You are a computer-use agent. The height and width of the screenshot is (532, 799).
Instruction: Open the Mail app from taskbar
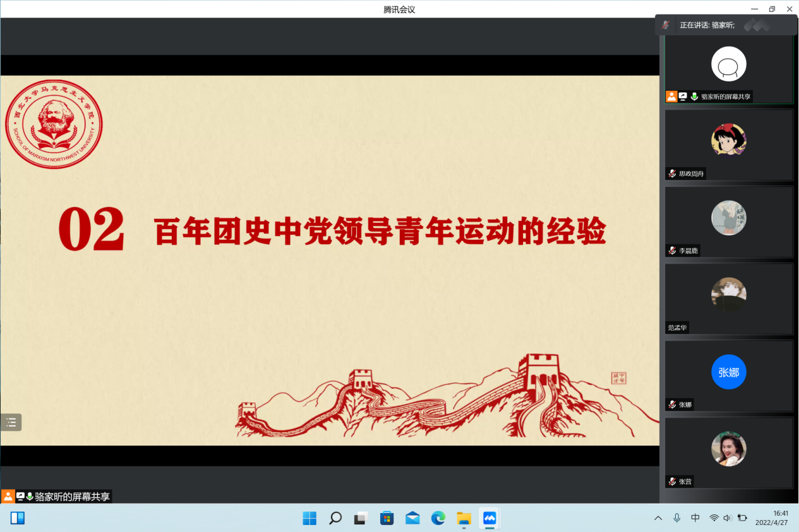412,518
